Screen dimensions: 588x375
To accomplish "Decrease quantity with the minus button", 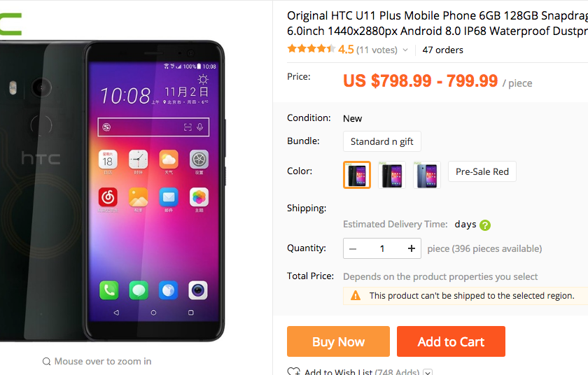I will click(x=353, y=248).
